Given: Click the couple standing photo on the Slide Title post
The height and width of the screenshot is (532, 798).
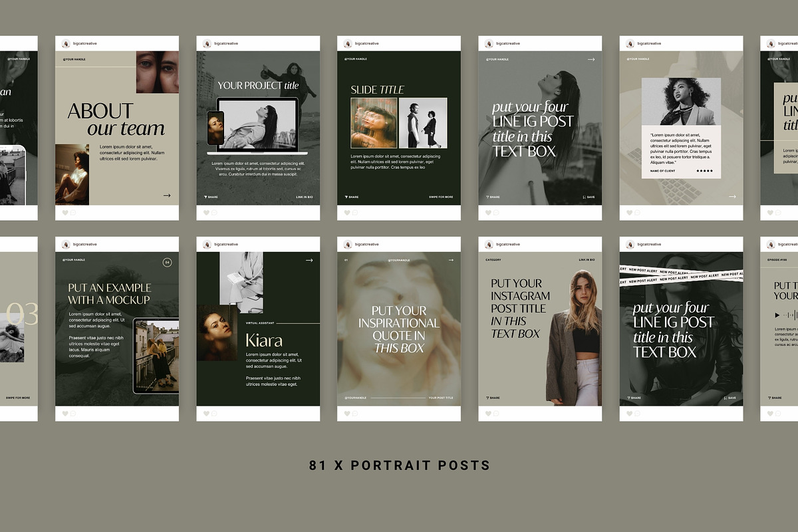Looking at the screenshot, I should click(423, 123).
